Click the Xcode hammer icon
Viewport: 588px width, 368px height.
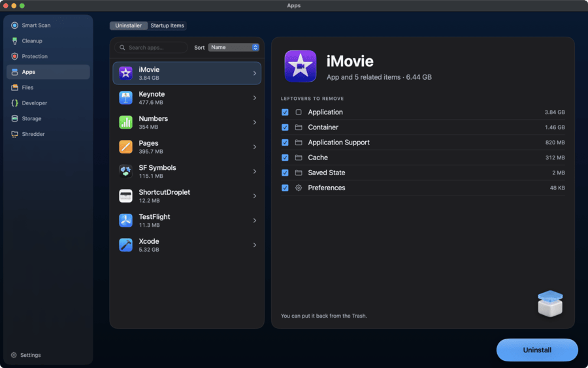click(125, 245)
